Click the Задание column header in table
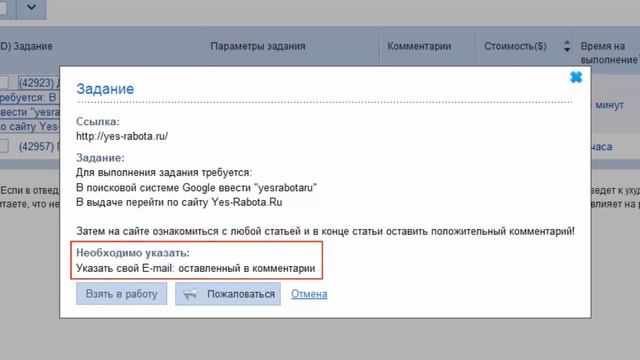This screenshot has width=640, height=360. click(x=33, y=46)
